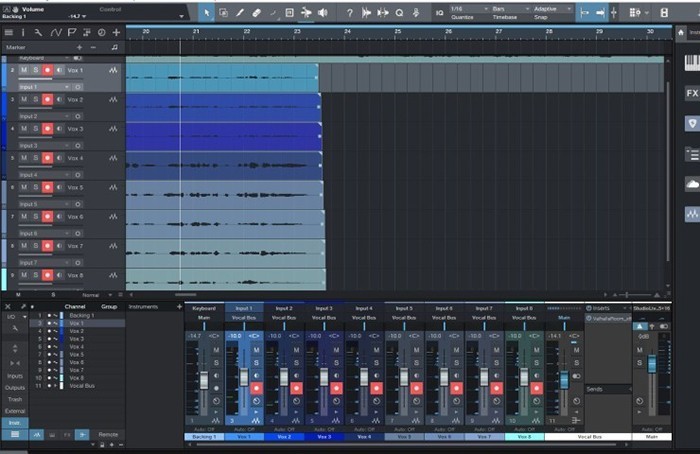Click bar 25 on the timeline ruler
The width and height of the screenshot is (700, 454).
tap(397, 31)
